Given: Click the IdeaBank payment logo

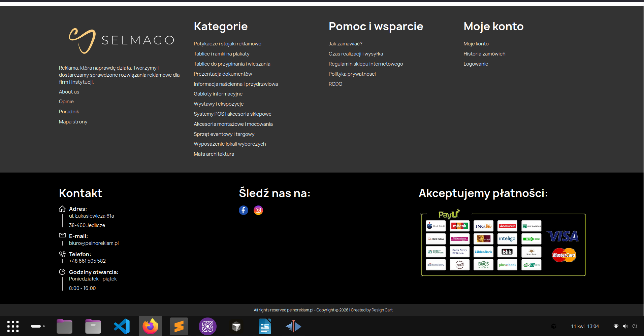Looking at the screenshot, I should point(483,252).
